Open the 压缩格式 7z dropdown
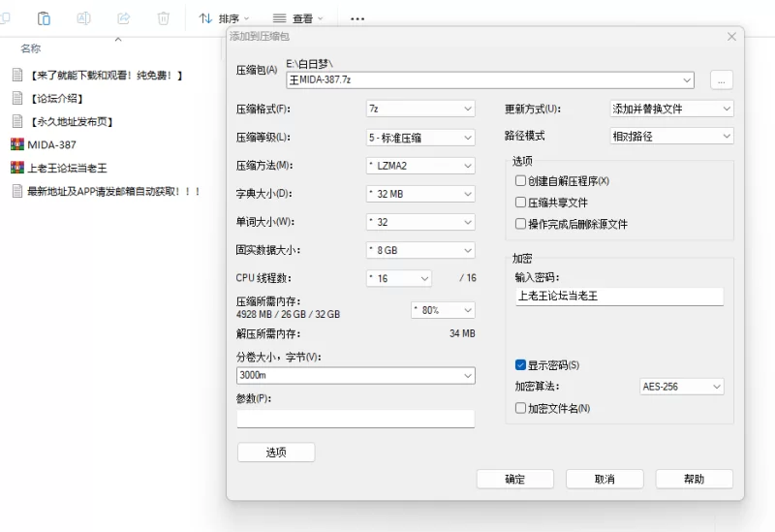This screenshot has width=775, height=532. (x=420, y=109)
